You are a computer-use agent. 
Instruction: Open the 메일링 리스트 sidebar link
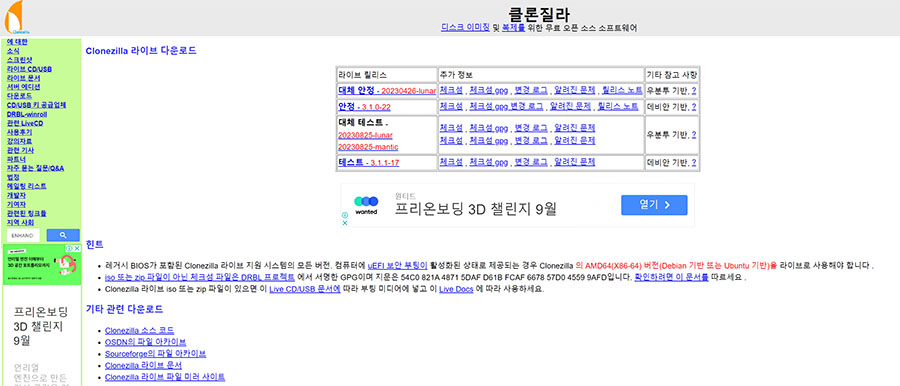[27, 186]
